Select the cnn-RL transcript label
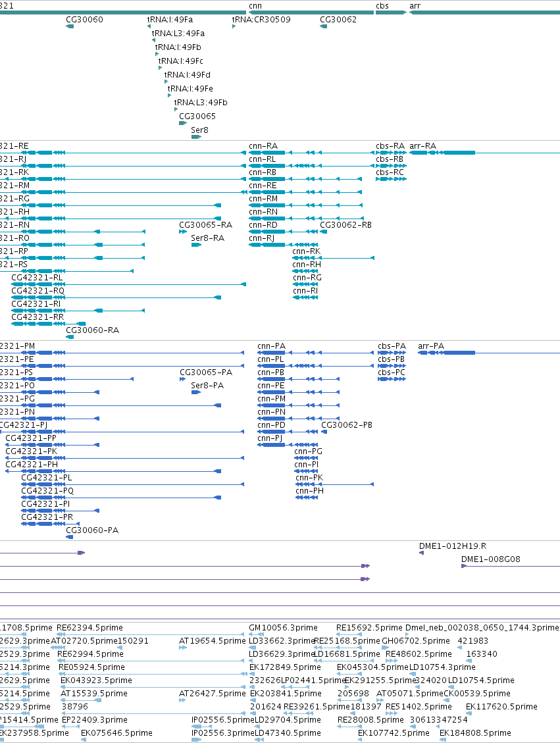 pyautogui.click(x=262, y=159)
